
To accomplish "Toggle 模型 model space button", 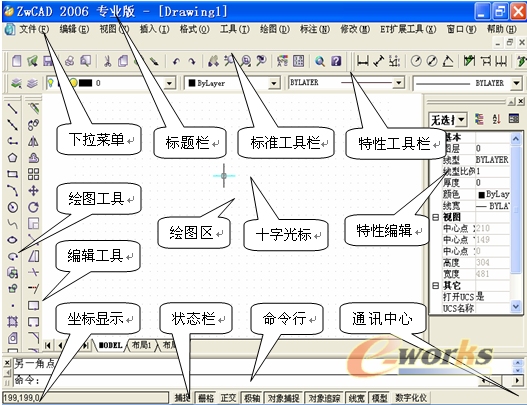I will [379, 398].
